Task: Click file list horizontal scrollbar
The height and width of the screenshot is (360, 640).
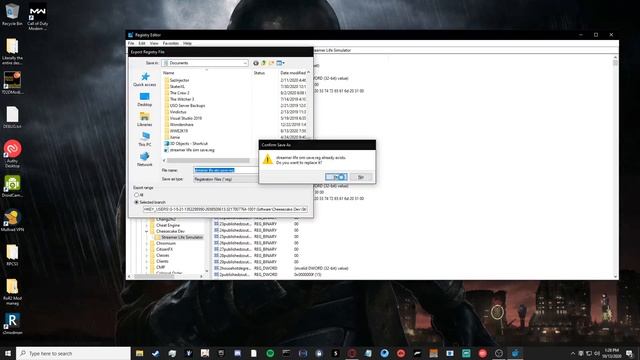Action: click(x=208, y=160)
